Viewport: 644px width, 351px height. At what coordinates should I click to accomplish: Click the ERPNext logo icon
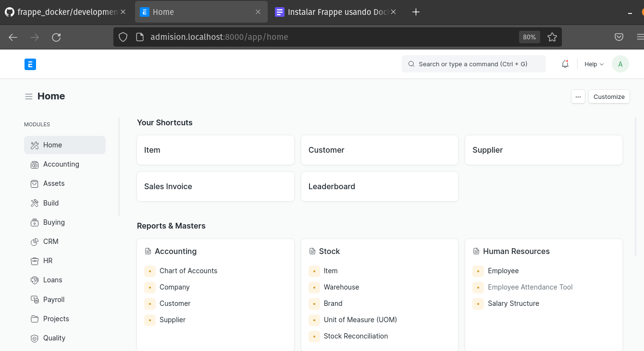(30, 64)
